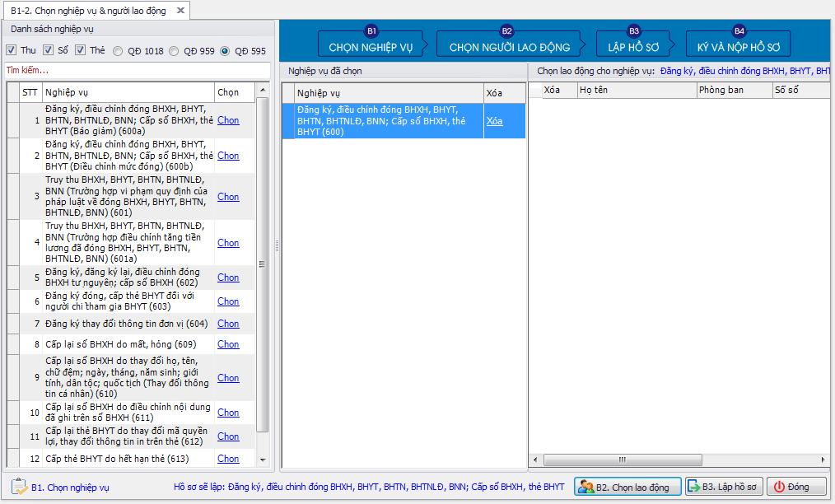835x504 pixels.
Task: Select the QĐ 1018 radio option
Action: coord(118,51)
